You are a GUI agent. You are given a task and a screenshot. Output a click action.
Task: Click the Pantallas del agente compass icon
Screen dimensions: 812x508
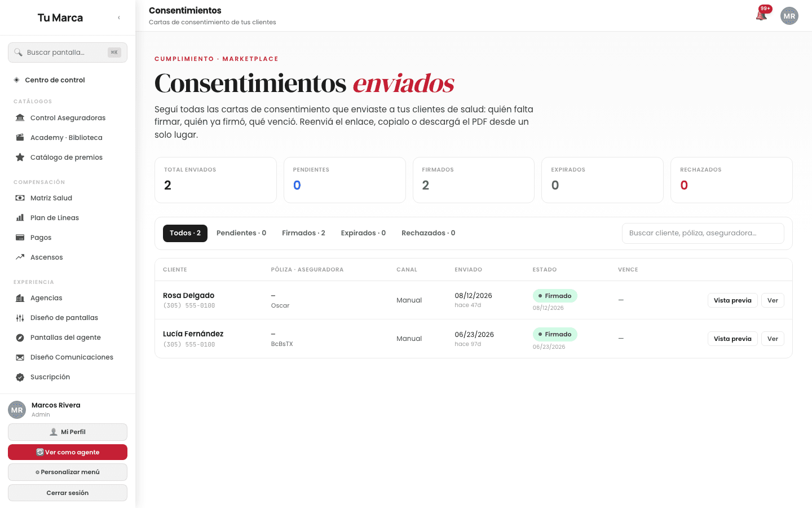(20, 338)
